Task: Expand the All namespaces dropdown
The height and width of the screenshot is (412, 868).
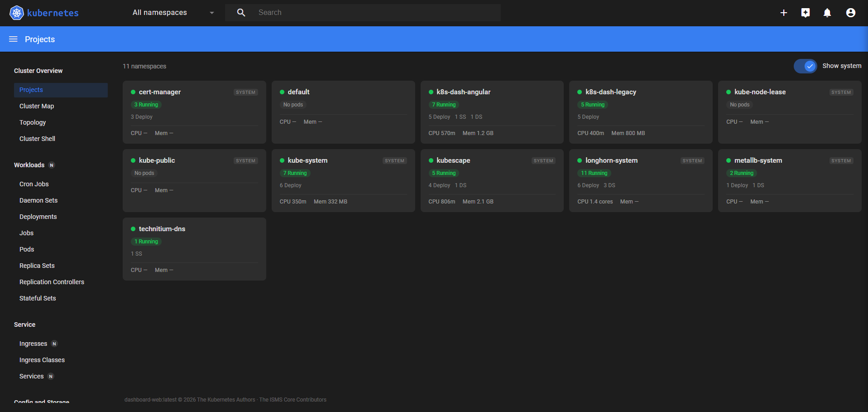Action: click(173, 13)
